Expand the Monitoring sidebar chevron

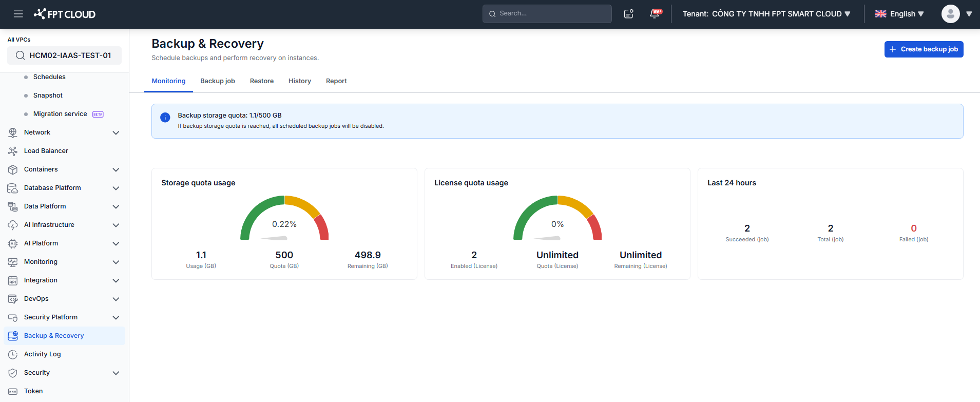116,262
